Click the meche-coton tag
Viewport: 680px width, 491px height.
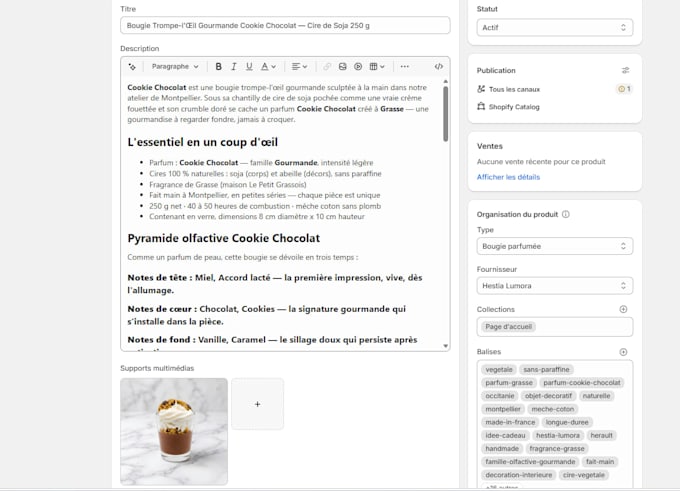point(552,409)
